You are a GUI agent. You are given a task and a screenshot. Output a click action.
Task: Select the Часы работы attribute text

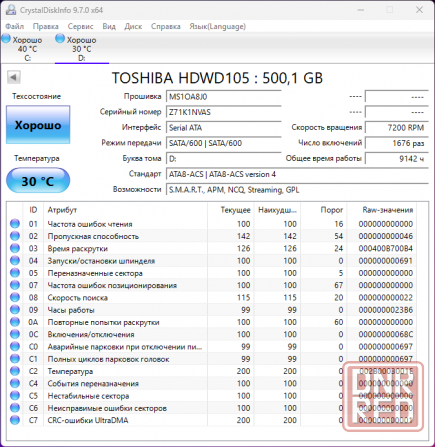71,310
